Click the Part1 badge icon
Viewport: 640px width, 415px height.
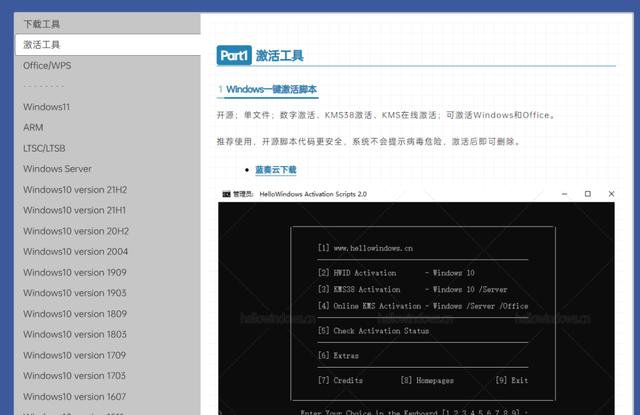coord(234,55)
